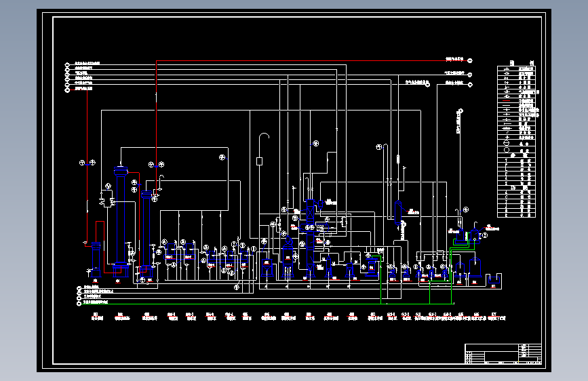Click the symbol legend table
588x381 pixels.
(x=516, y=142)
